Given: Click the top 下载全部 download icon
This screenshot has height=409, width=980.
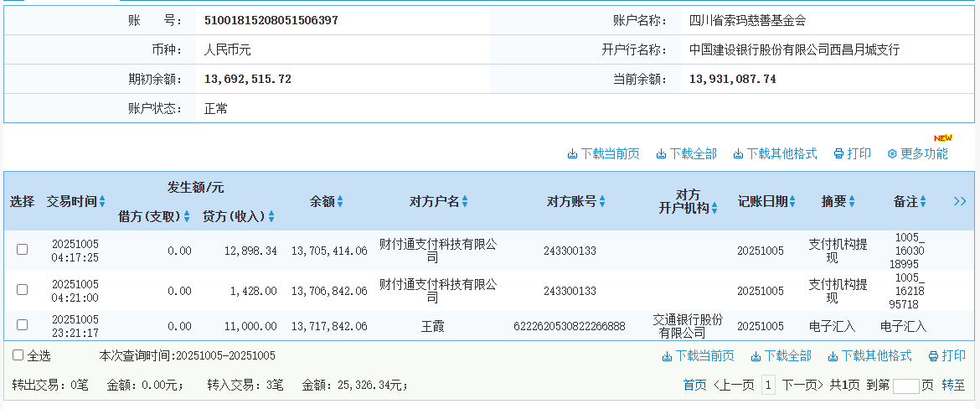Looking at the screenshot, I should pyautogui.click(x=661, y=154).
